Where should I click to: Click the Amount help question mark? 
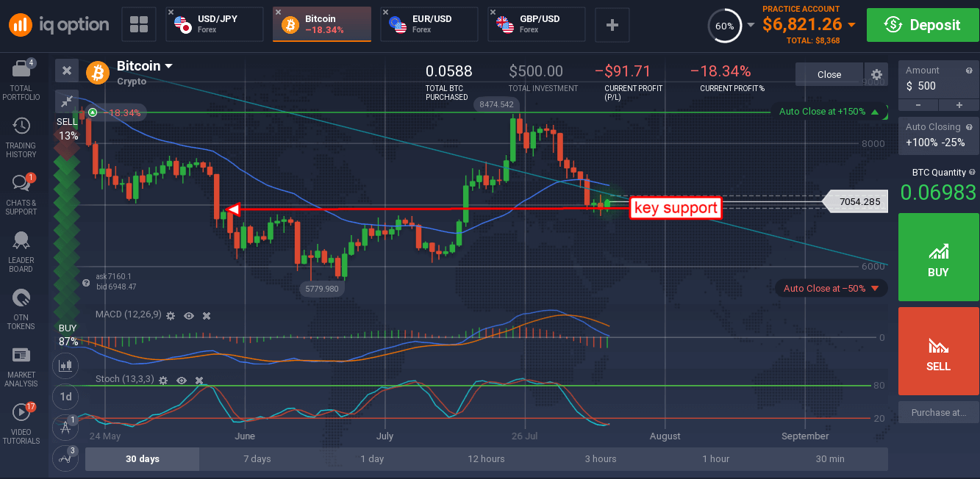968,71
